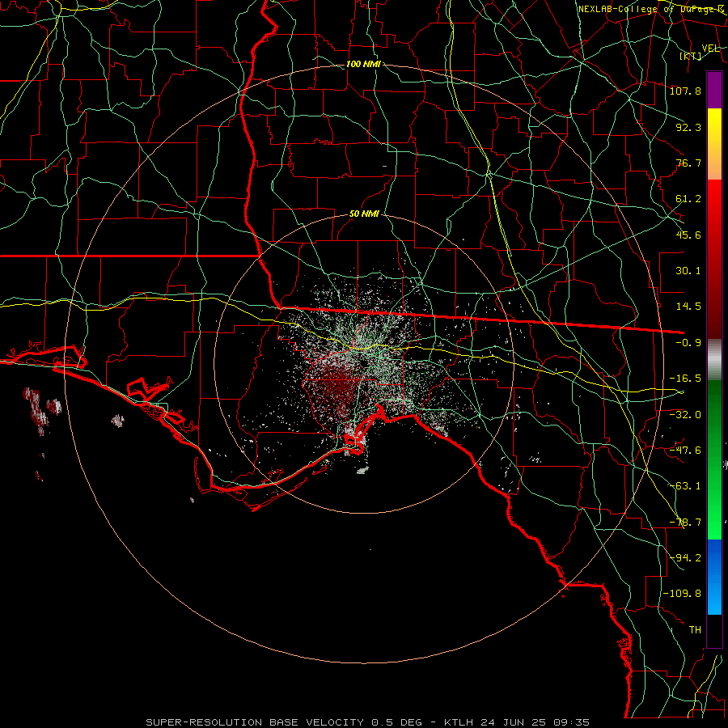Click the VEL legend title

pyautogui.click(x=710, y=49)
